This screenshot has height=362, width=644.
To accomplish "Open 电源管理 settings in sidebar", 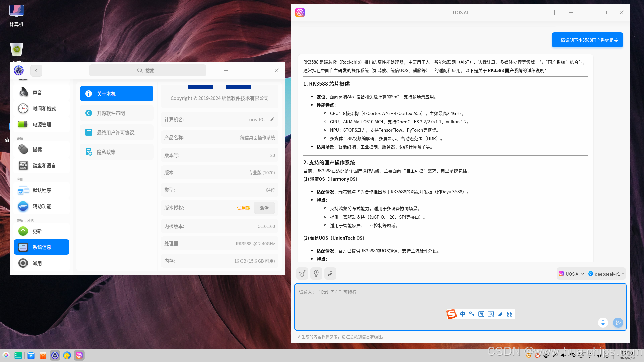I will click(42, 124).
